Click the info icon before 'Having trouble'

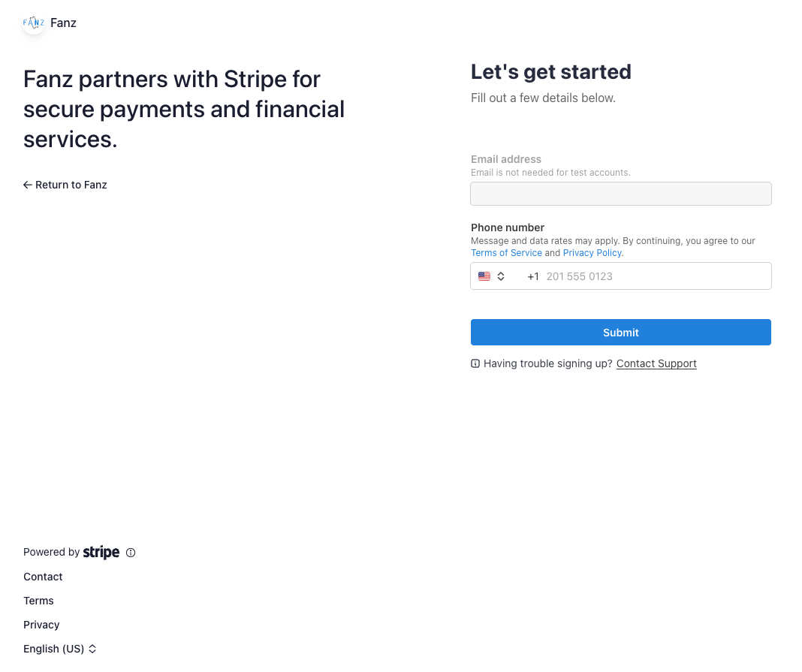coord(475,363)
